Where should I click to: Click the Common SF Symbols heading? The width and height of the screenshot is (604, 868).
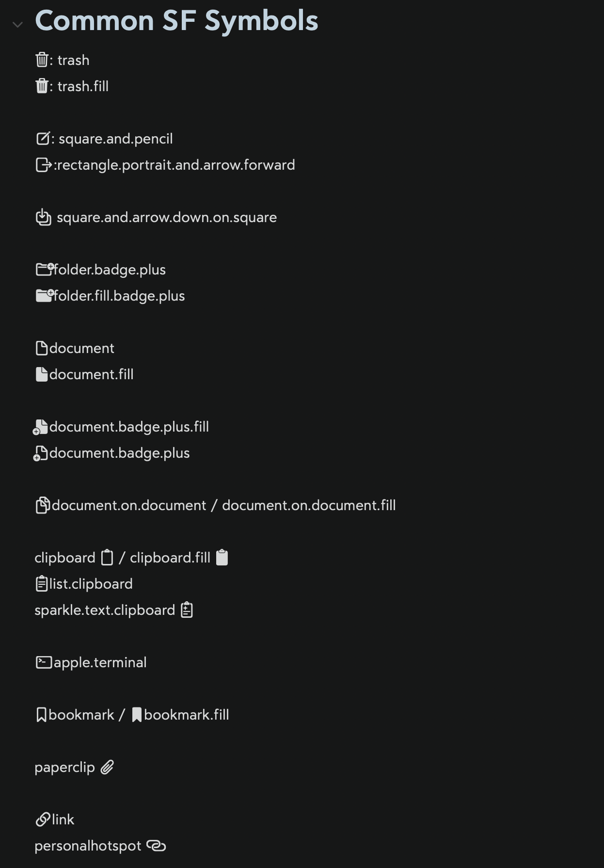coord(176,21)
